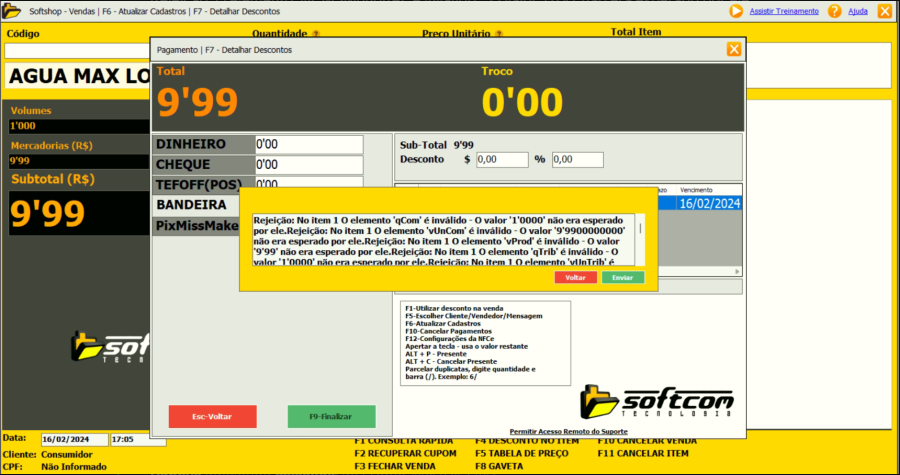Image resolution: width=900 pixels, height=475 pixels.
Task: Click the F9-Finalizar green button
Action: point(331,416)
